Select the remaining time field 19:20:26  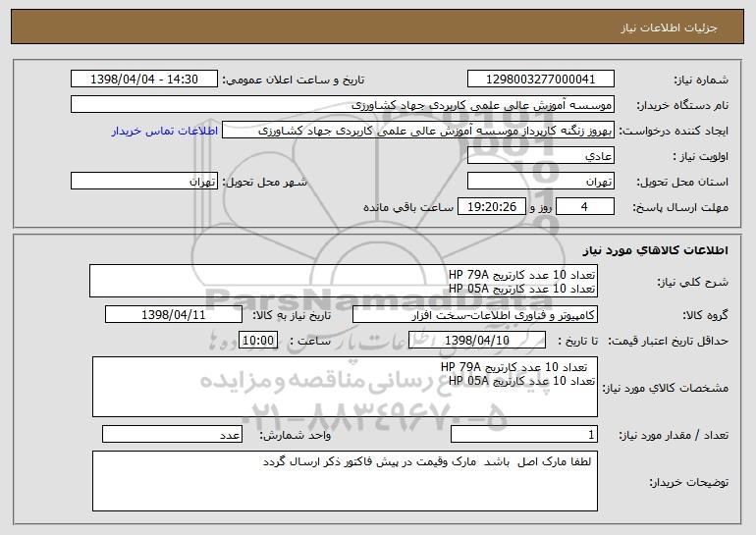tap(491, 207)
